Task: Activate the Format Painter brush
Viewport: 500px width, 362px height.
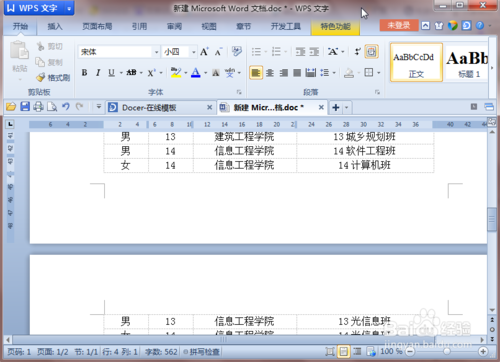Action: pos(40,78)
